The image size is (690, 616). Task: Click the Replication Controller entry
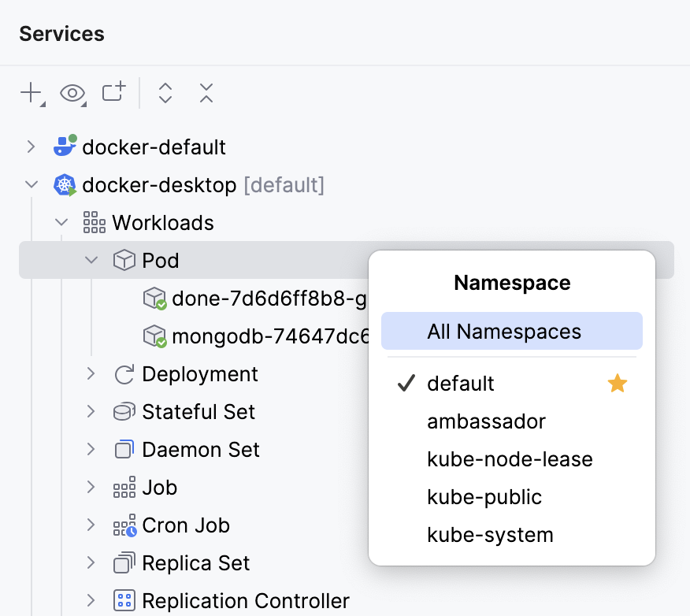pyautogui.click(x=246, y=600)
